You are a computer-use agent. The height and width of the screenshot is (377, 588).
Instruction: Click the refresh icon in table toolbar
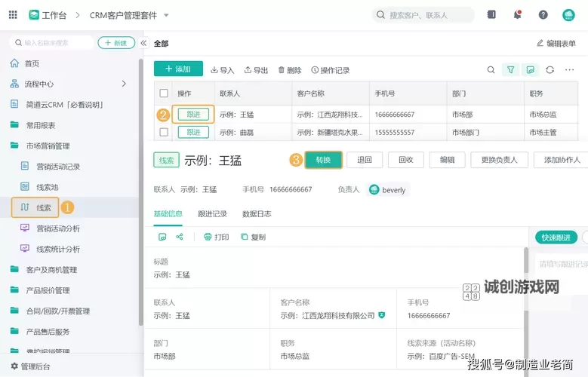(x=550, y=69)
